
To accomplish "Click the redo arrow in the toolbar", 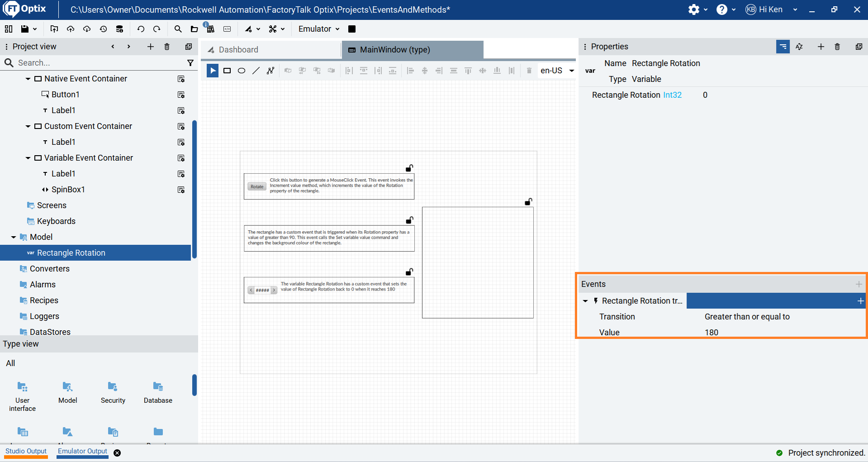I will (x=157, y=29).
